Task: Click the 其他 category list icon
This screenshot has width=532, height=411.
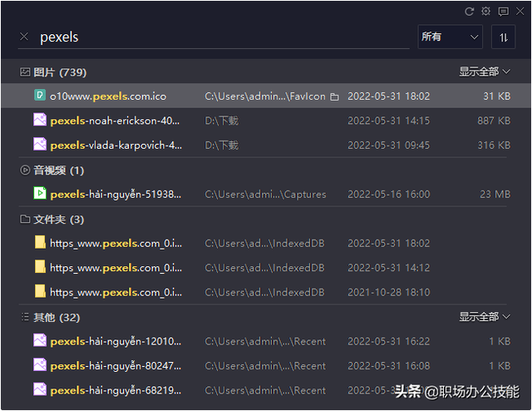Action: (25, 317)
